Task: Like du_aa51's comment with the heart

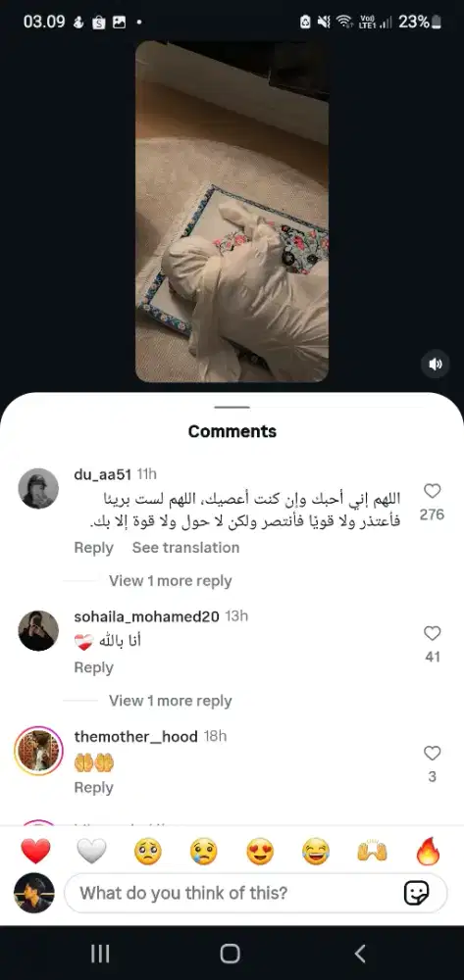Action: click(x=432, y=491)
